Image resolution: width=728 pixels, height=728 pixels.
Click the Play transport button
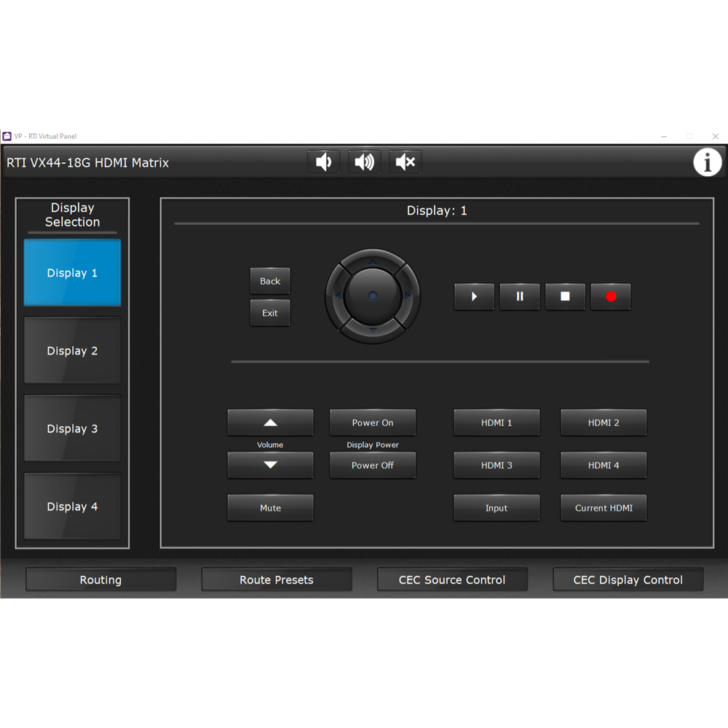(x=474, y=297)
